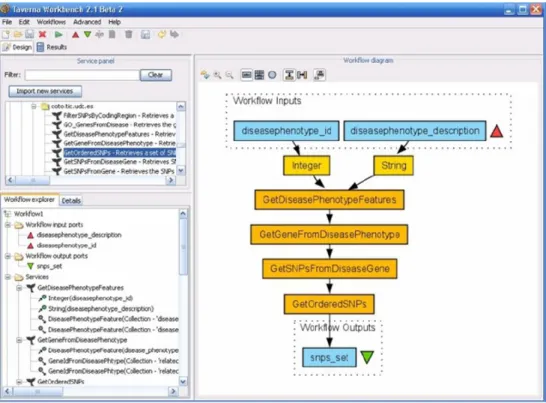This screenshot has height=403, width=546.
Task: Click inside the service Filter field
Action: pos(82,75)
